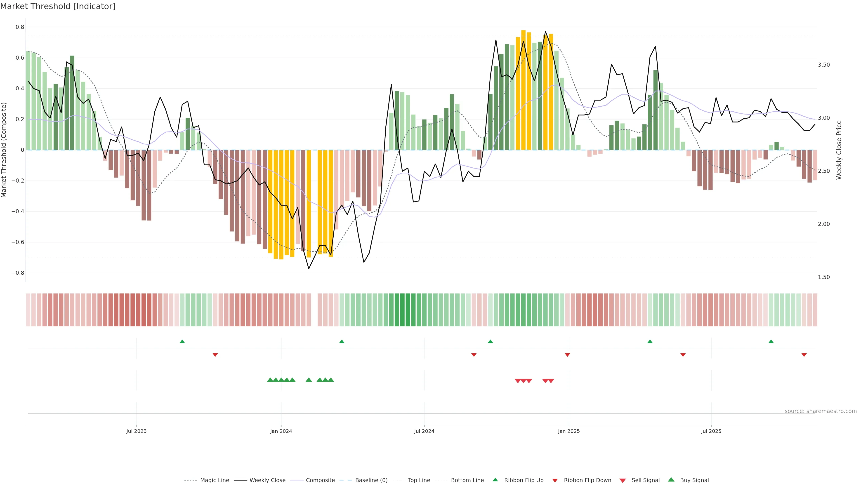
Task: Click the Jul 2025 axis label
Action: pos(711,431)
